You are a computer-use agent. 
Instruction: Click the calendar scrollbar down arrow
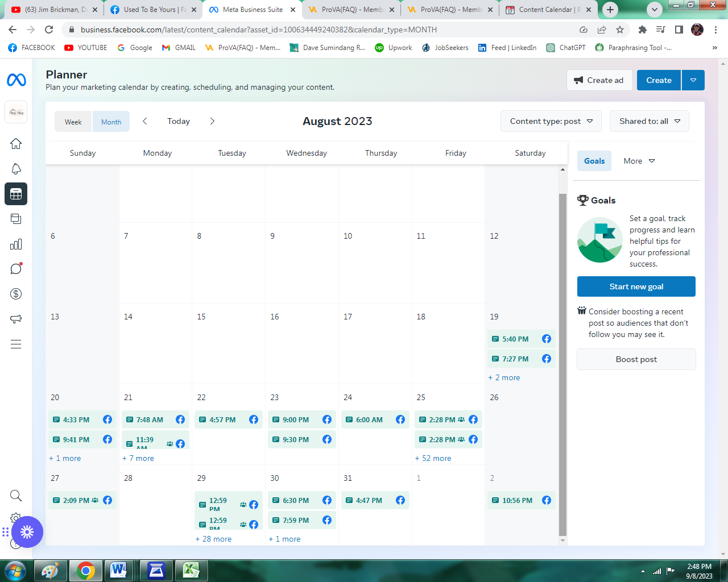562,541
